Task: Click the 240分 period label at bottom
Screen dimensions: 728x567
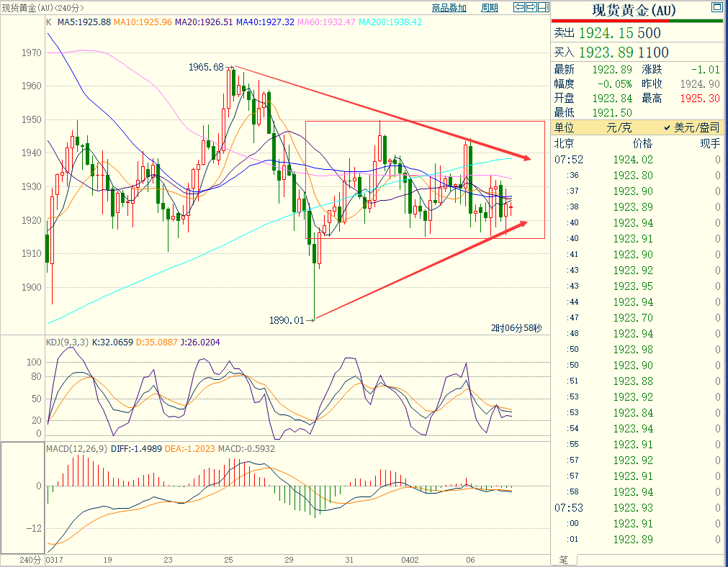Action: [22, 559]
